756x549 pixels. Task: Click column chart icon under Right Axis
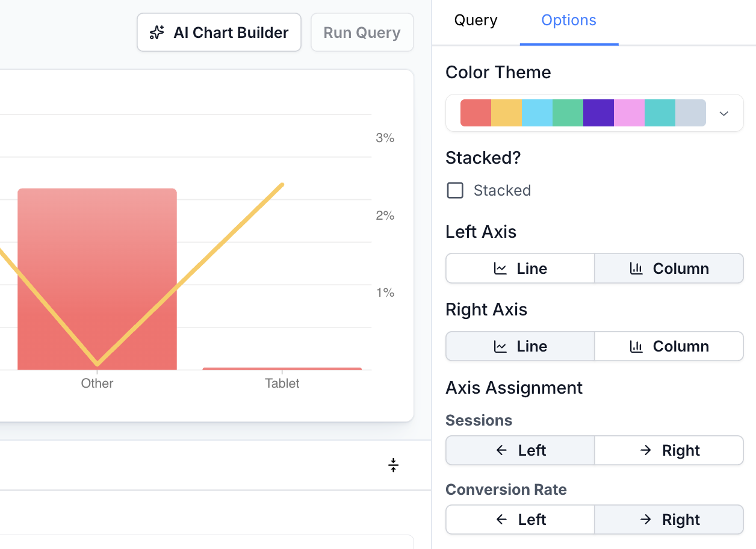tap(636, 346)
